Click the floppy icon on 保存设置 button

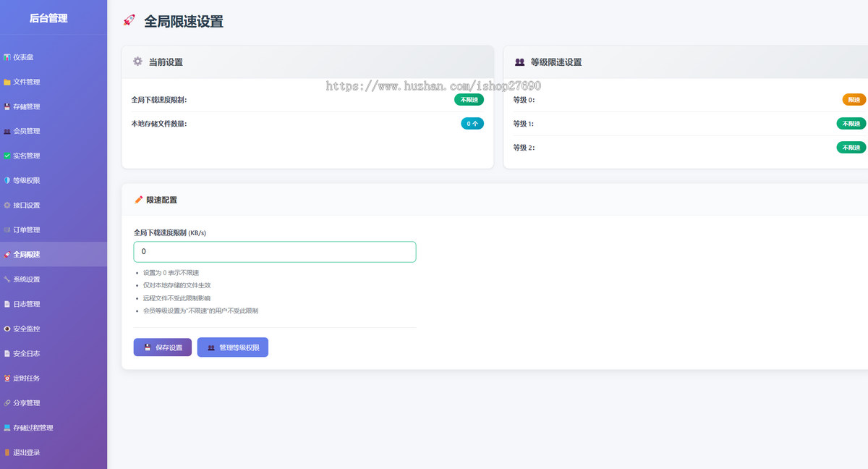coord(148,347)
